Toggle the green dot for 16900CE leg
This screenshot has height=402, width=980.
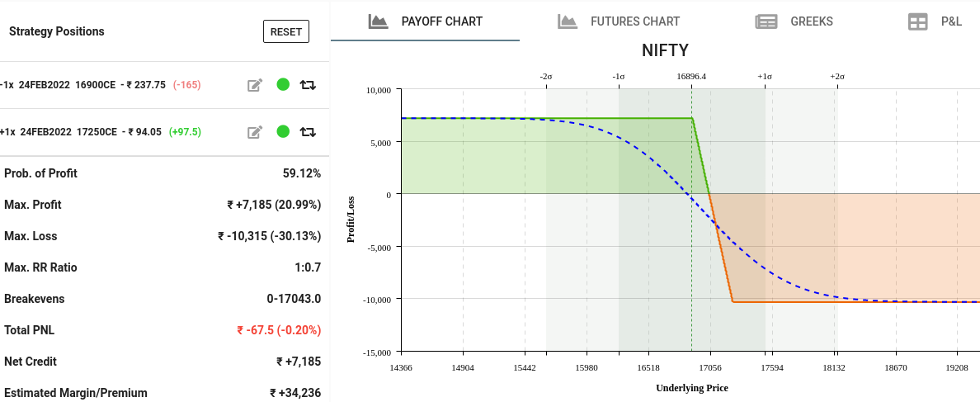tap(283, 84)
